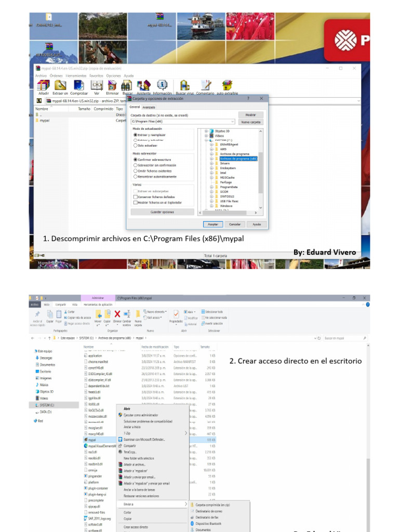Open WinRAR Herramientas menu
Image resolution: width=399 pixels, height=532 pixels.
click(76, 76)
